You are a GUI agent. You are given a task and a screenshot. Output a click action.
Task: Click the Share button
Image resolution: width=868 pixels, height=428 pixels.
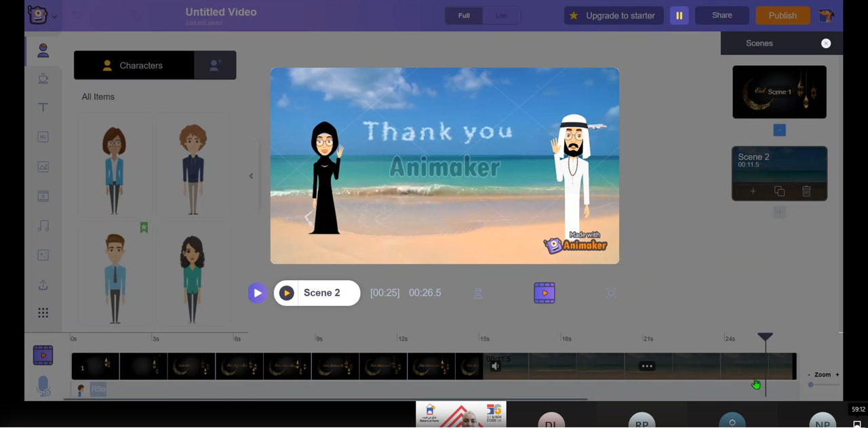click(x=722, y=16)
